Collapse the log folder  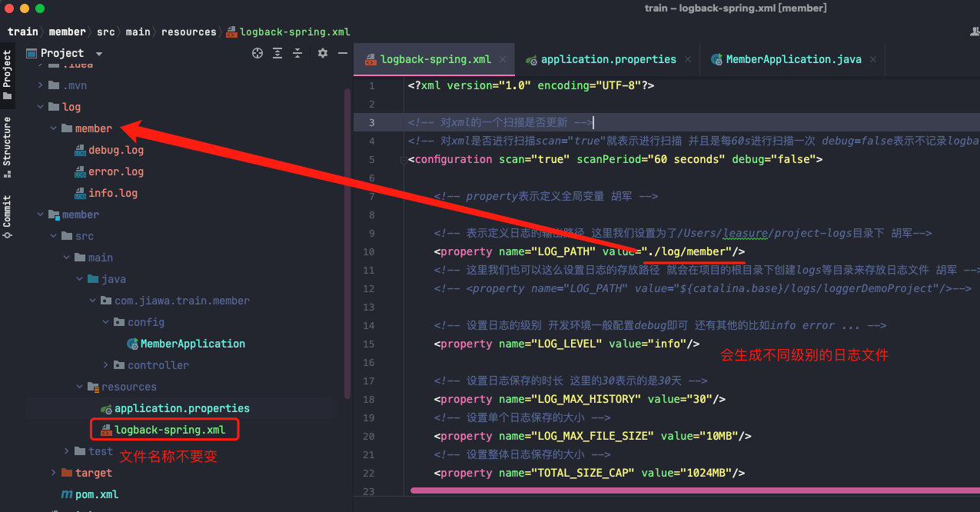(41, 107)
